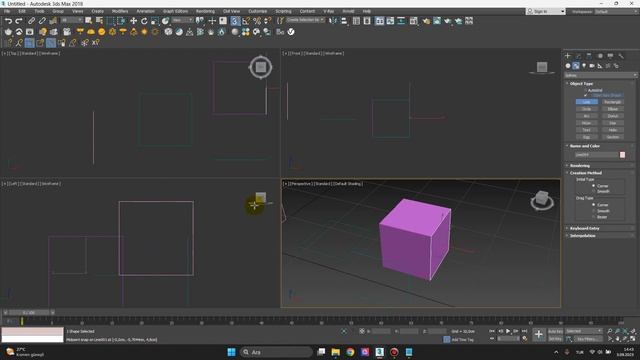Open the Display panel tab
This screenshot has width=640, height=360.
pyautogui.click(x=610, y=56)
